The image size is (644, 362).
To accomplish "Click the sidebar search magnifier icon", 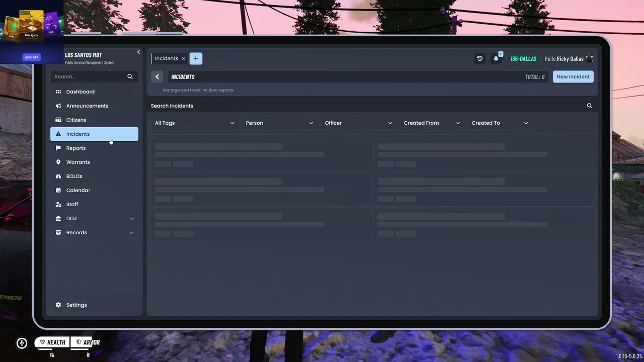I will tap(130, 76).
